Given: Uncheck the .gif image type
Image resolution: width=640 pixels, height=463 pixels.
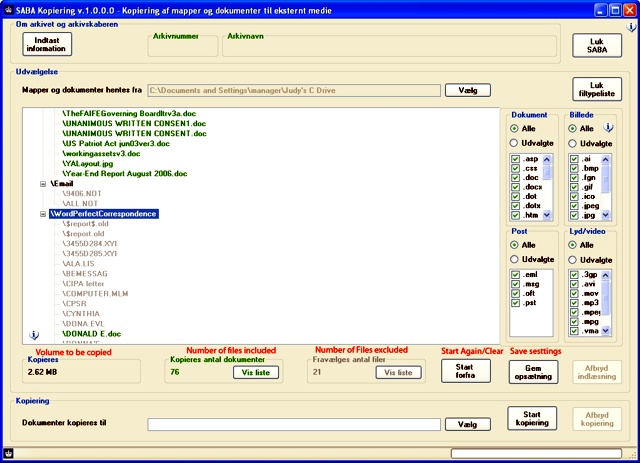Looking at the screenshot, I should [574, 187].
